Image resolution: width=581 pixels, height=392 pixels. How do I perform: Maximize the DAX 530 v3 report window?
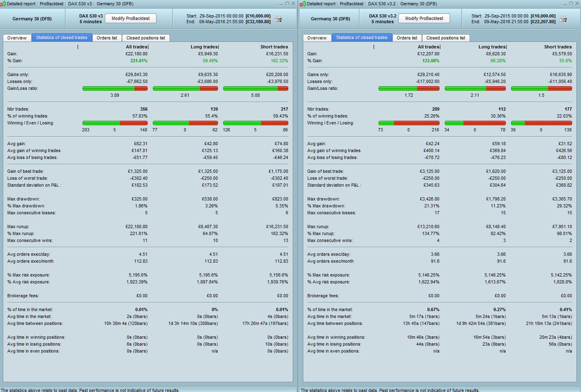click(287, 4)
